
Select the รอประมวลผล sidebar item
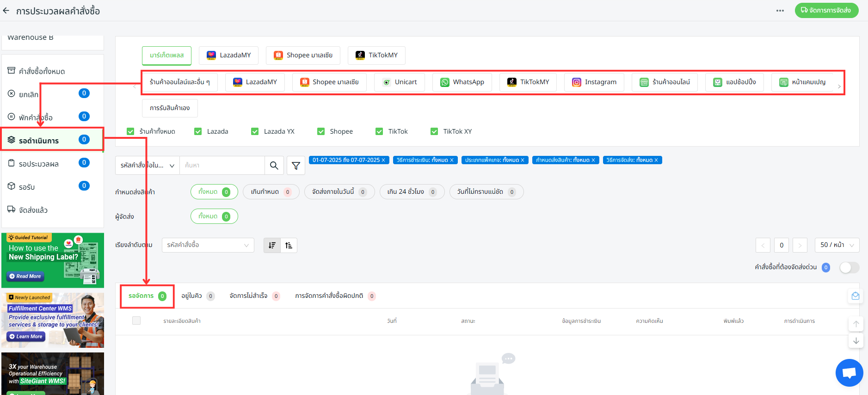[x=39, y=164]
